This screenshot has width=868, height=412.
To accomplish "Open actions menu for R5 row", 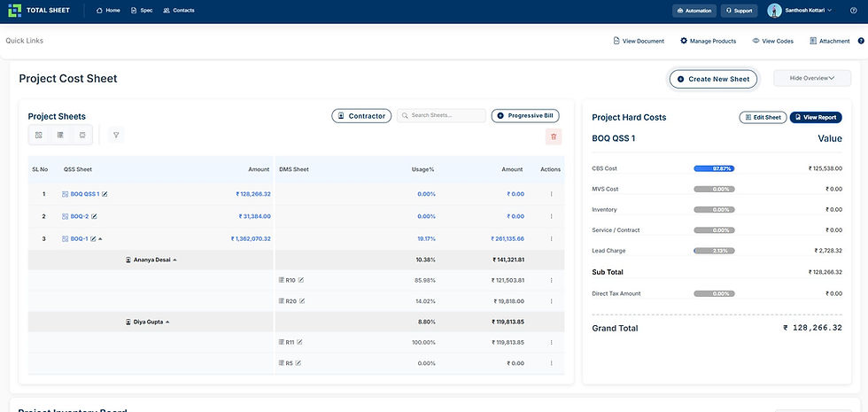I will point(551,363).
